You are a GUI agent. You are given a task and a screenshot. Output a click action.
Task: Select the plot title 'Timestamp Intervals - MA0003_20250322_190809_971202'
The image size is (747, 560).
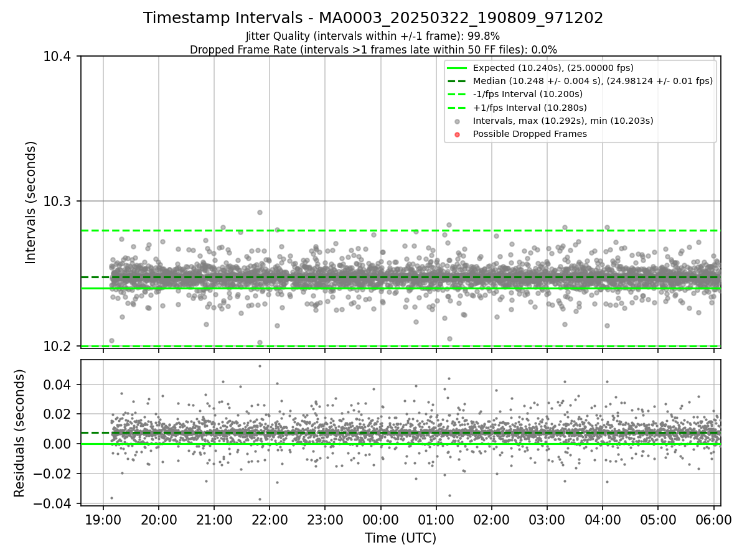374,18
